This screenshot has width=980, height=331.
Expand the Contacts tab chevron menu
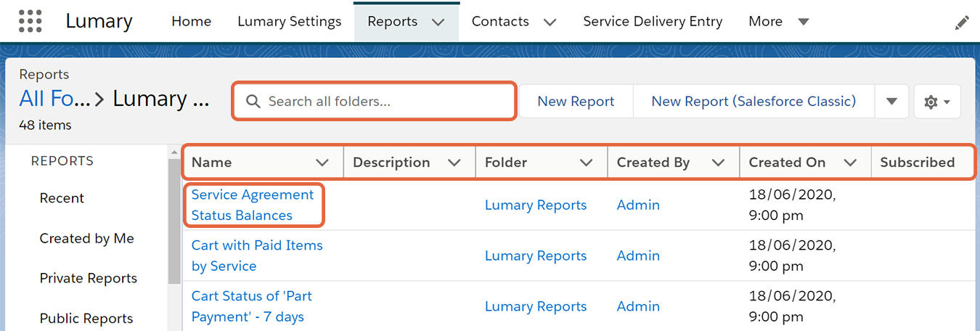(550, 22)
